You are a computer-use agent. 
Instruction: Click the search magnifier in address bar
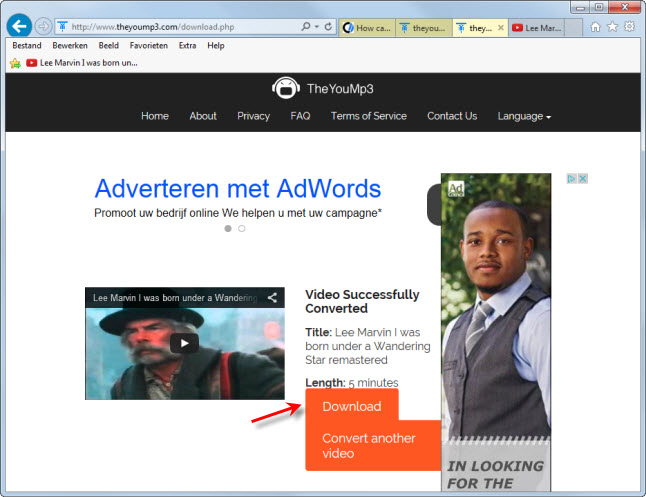coord(306,27)
